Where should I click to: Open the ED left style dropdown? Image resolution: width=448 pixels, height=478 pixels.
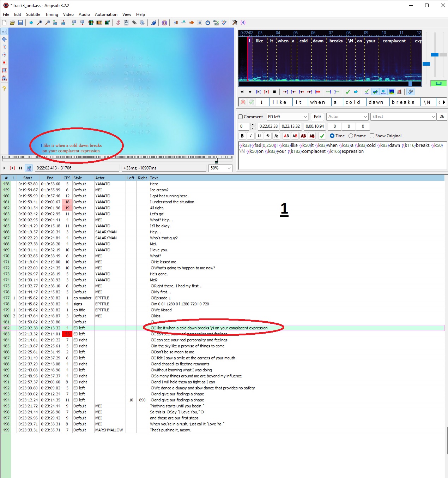click(x=288, y=117)
